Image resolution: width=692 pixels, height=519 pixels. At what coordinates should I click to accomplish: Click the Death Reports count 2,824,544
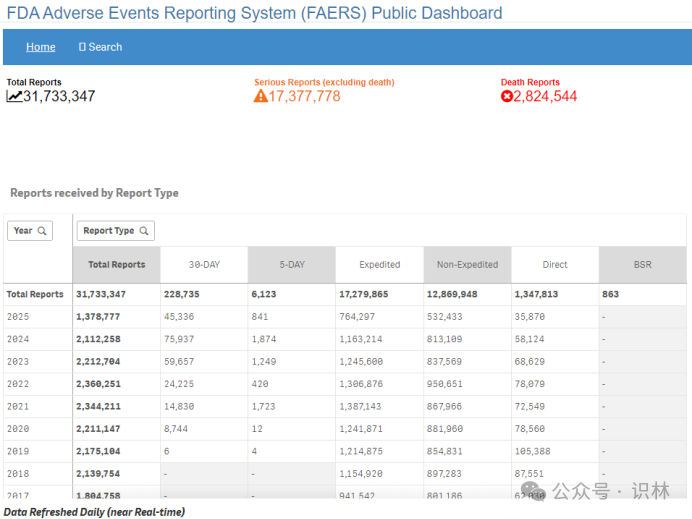tap(545, 96)
